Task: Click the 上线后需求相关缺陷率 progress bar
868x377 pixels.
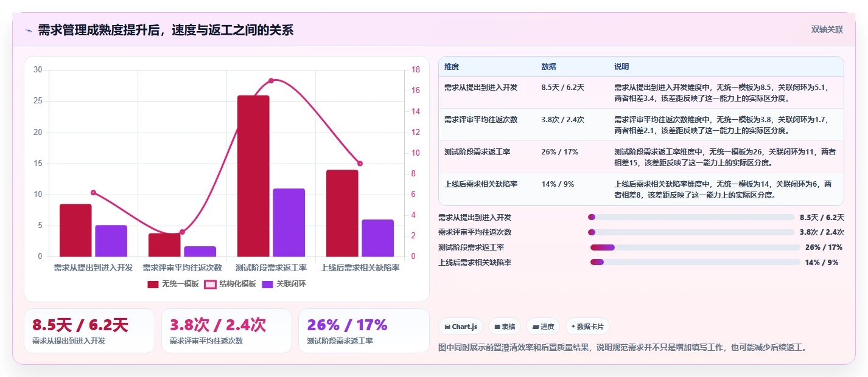Action: pos(695,262)
